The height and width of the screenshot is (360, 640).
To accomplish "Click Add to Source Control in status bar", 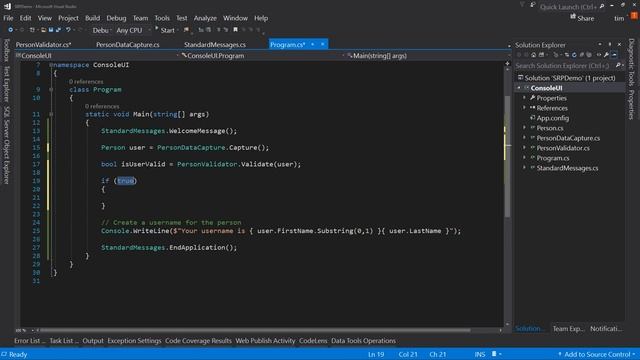I will pyautogui.click(x=597, y=354).
